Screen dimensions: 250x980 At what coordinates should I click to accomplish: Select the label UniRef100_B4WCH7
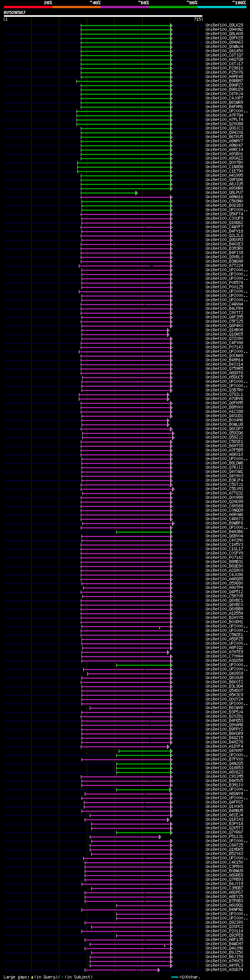224,944
